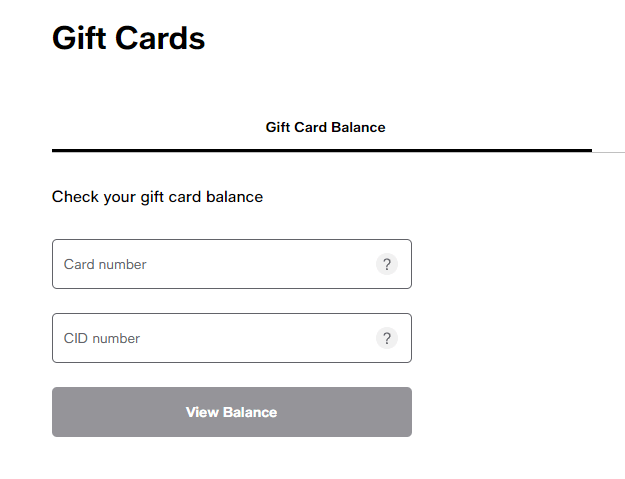Show help for the CID number field
The image size is (625, 479).
pos(387,338)
